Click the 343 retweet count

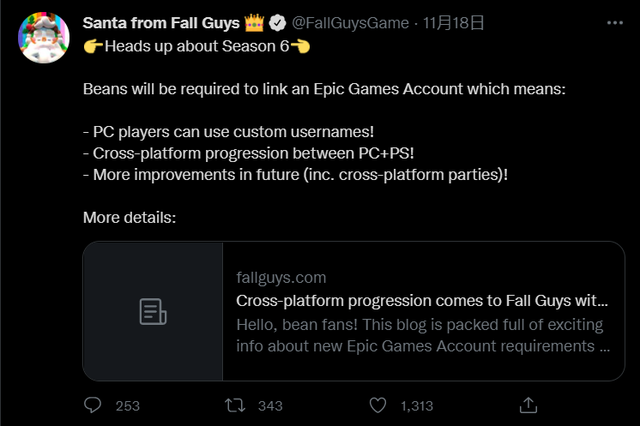click(x=270, y=406)
